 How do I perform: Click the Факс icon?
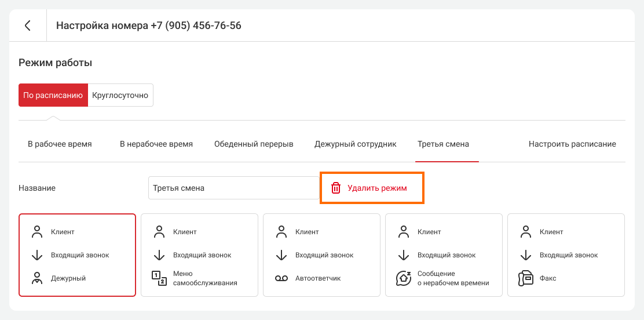[526, 278]
